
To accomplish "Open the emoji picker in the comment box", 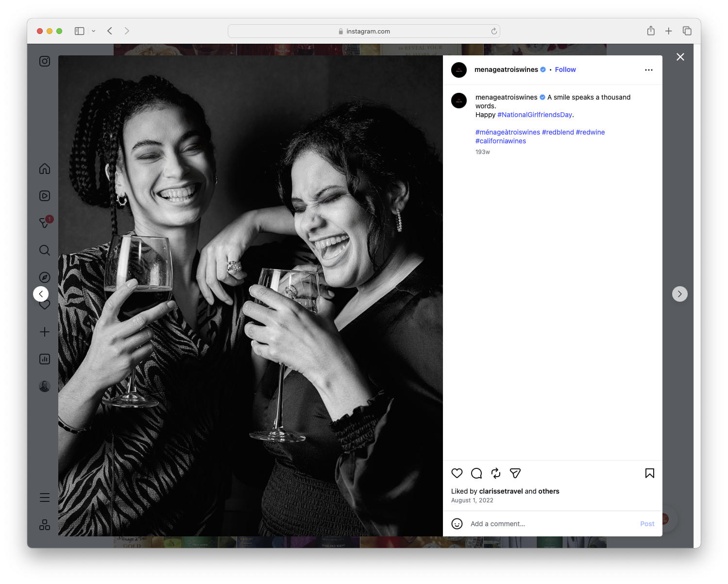I will pyautogui.click(x=457, y=524).
